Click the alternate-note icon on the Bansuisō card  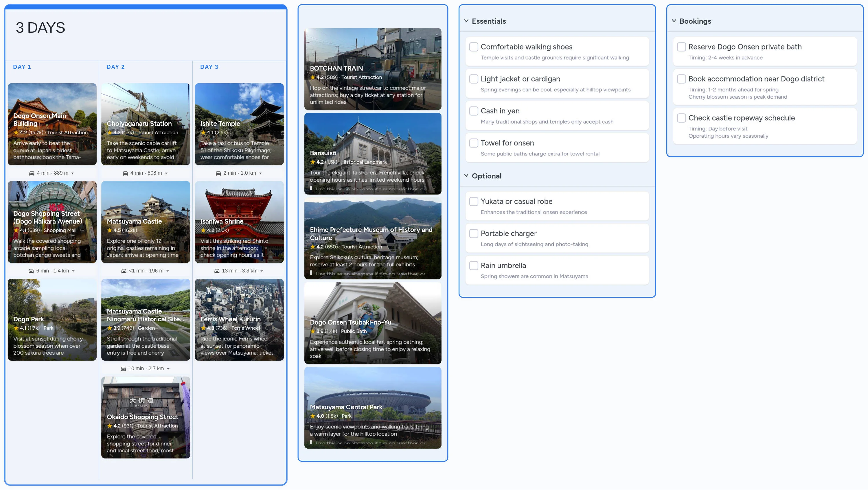311,188
